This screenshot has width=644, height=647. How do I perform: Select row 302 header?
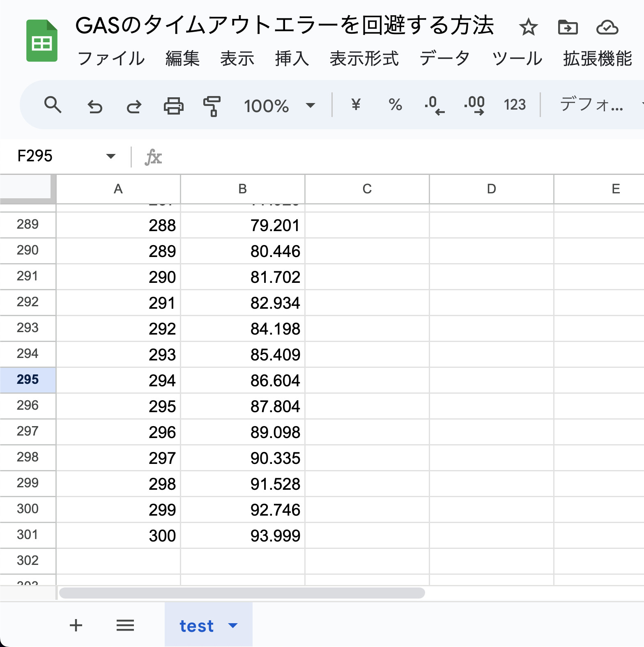coord(28,561)
